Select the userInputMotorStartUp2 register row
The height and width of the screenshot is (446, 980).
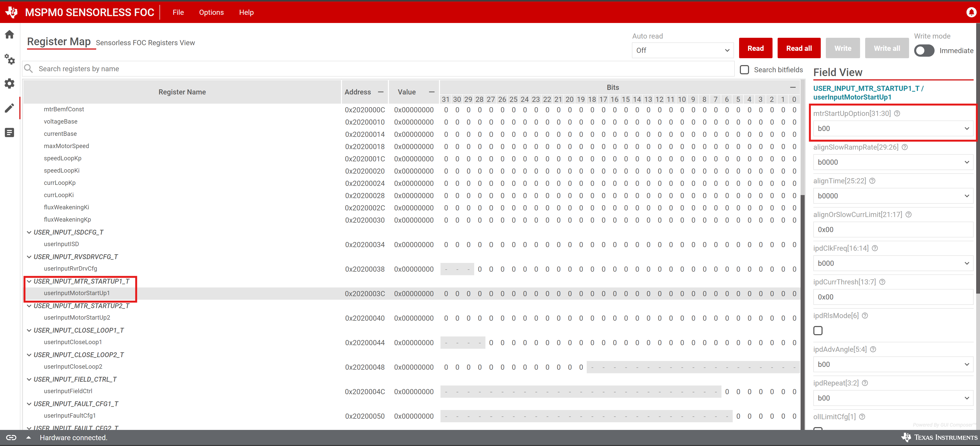point(412,318)
